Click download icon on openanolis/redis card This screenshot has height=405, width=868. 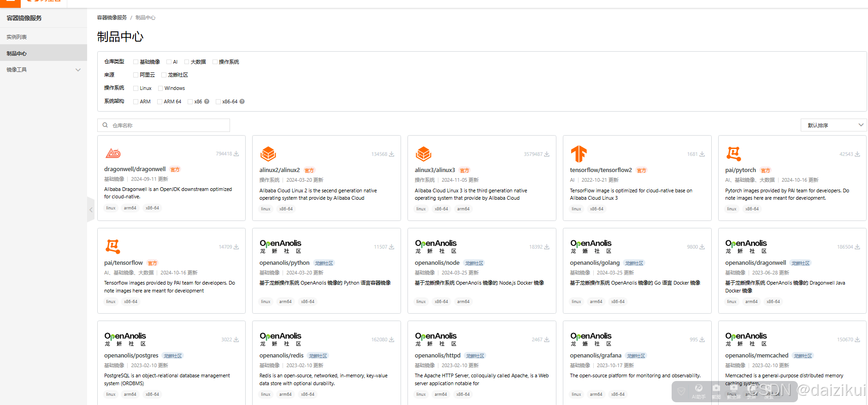(391, 339)
